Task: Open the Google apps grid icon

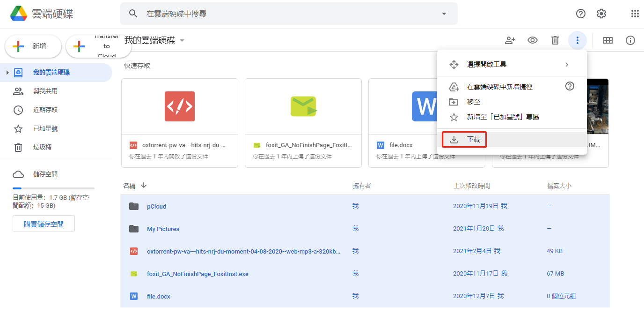Action: (x=635, y=14)
